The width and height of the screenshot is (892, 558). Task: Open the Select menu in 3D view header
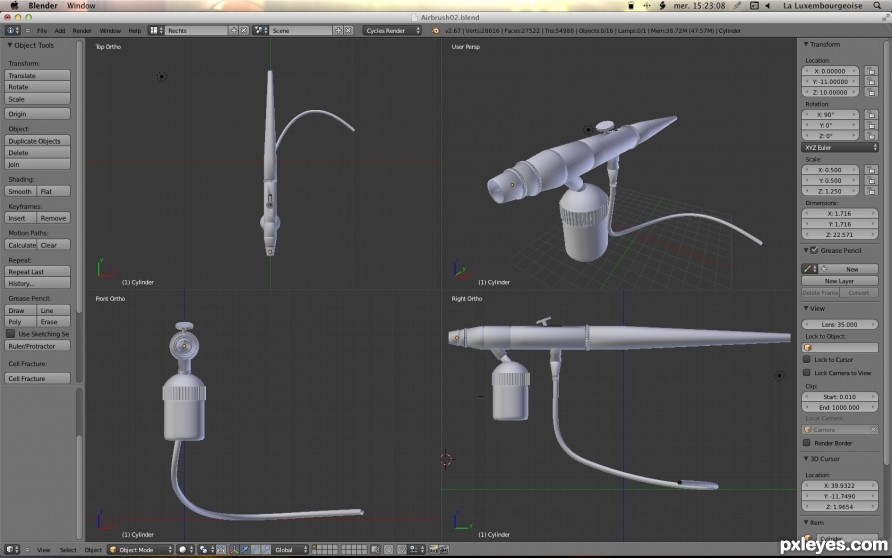(x=68, y=549)
